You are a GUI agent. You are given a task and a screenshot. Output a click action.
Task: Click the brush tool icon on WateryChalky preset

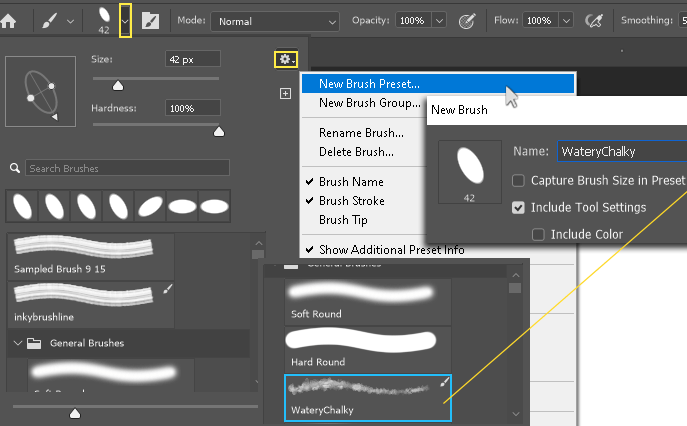[444, 382]
